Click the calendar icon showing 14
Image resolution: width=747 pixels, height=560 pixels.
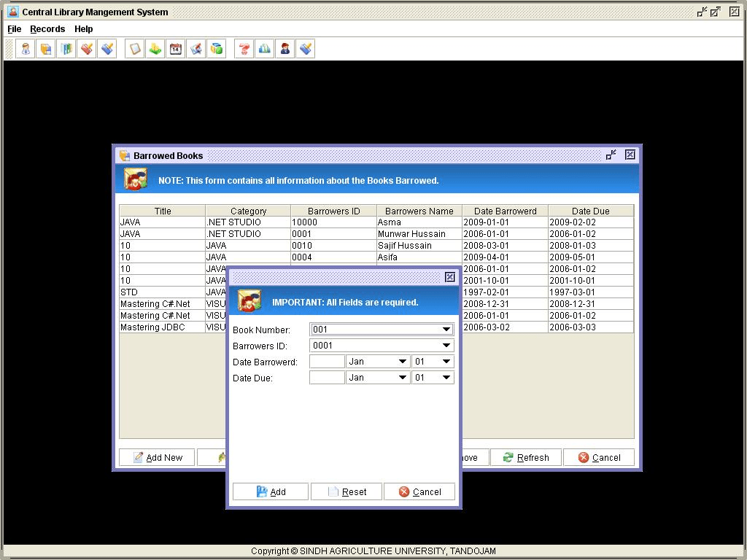176,49
